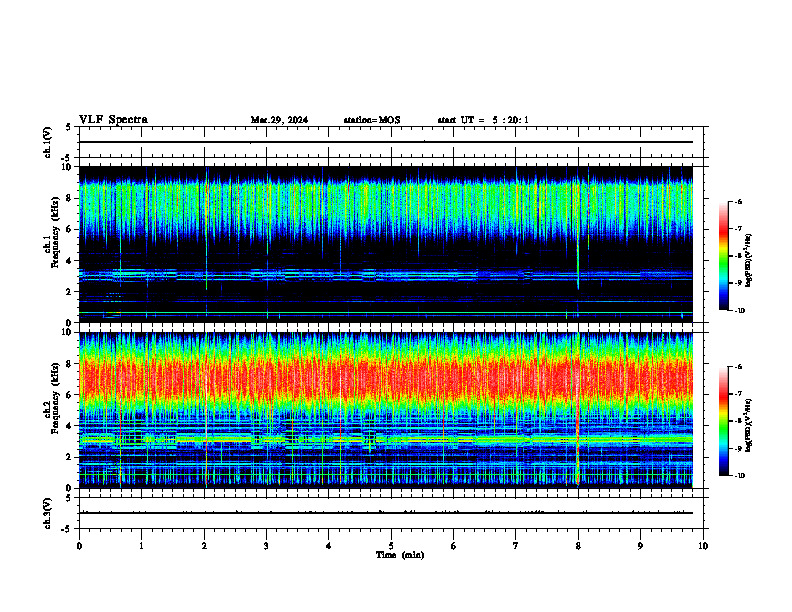
Task: Click the log(PSD) label beside ch.2 colorbar
Action: [748, 426]
